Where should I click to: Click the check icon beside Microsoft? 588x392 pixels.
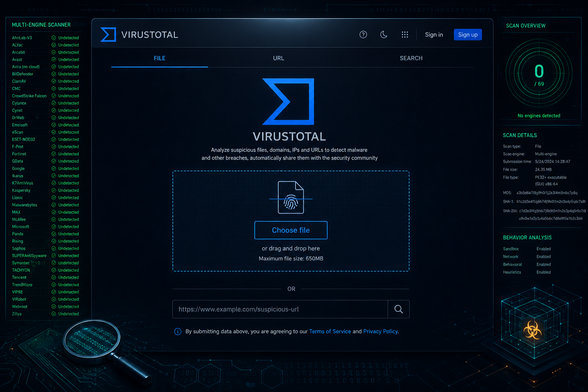[54, 227]
